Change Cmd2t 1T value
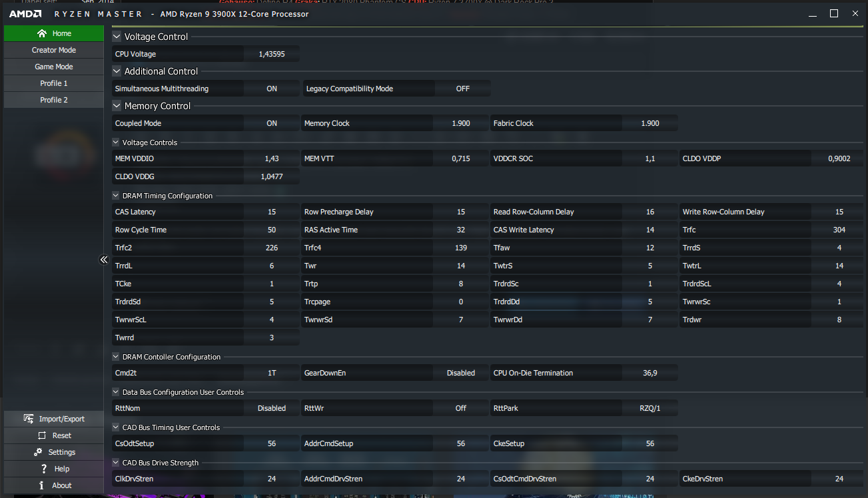This screenshot has width=868, height=498. pos(272,373)
